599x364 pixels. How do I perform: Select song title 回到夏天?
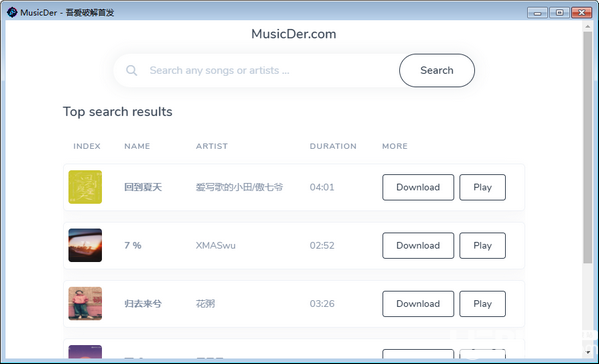pyautogui.click(x=143, y=187)
